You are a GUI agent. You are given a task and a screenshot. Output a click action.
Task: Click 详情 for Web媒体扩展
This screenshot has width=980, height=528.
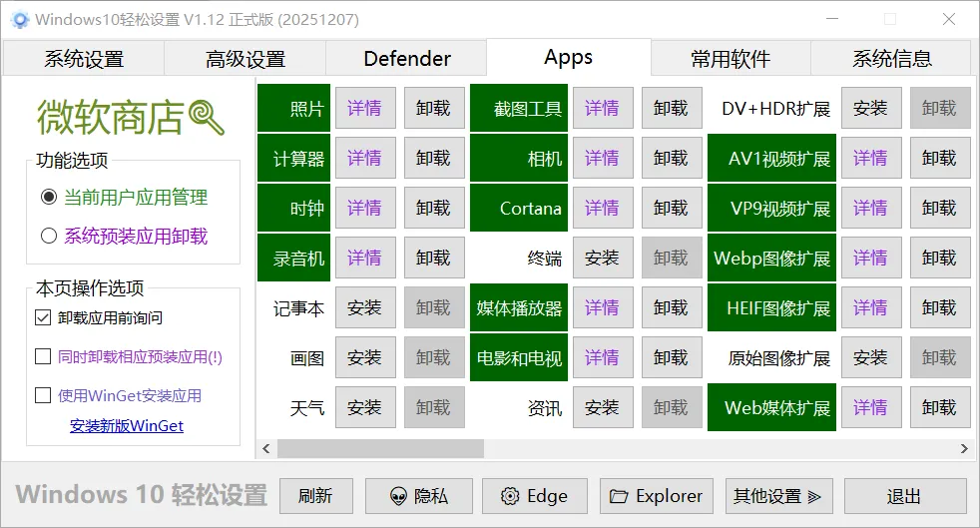[870, 408]
